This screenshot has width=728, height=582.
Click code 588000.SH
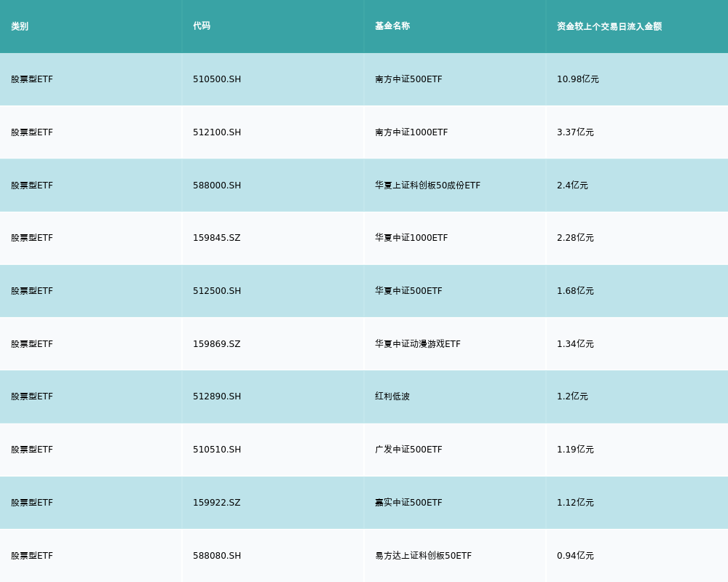coord(217,186)
